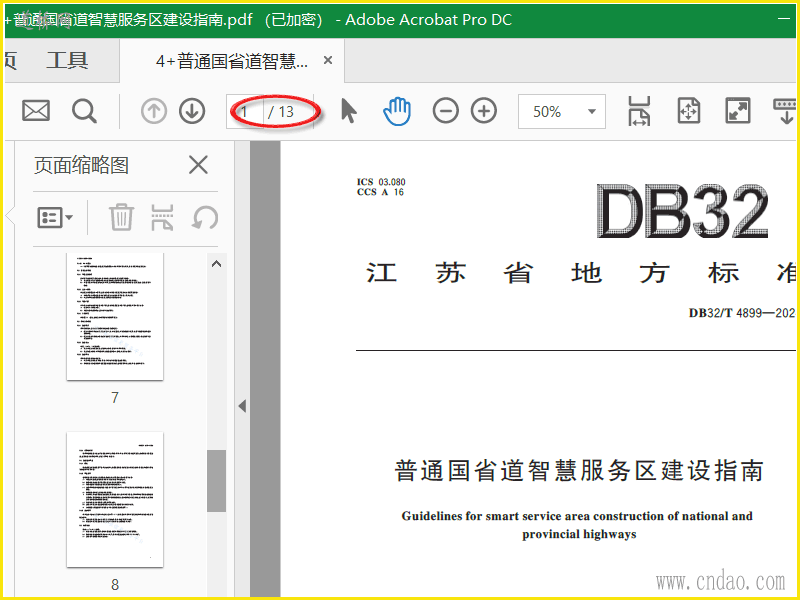Click the fit width scrolling icon
Screen dimensions: 800x600
click(639, 111)
